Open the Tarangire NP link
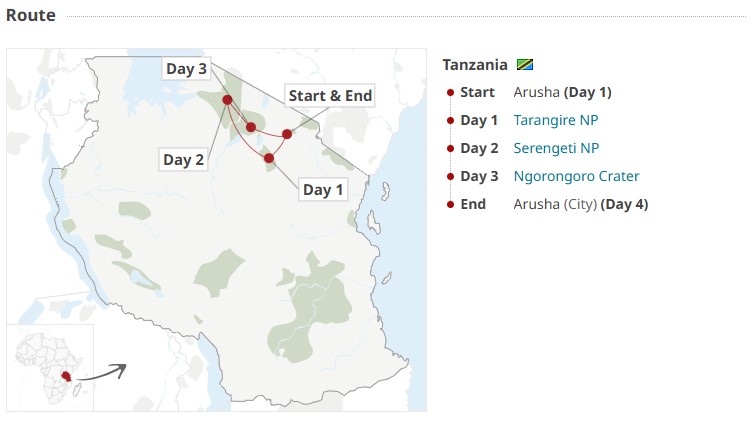Image resolution: width=753 pixels, height=427 pixels. (x=556, y=121)
